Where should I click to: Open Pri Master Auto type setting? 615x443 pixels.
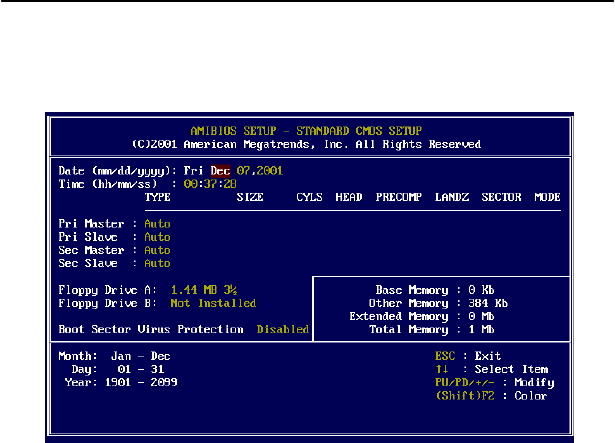[x=157, y=223]
